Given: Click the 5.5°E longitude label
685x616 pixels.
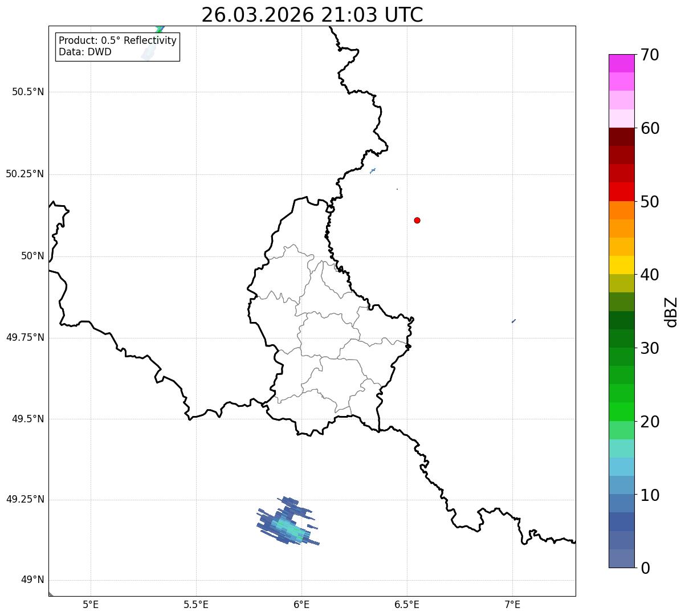Looking at the screenshot, I should (196, 605).
